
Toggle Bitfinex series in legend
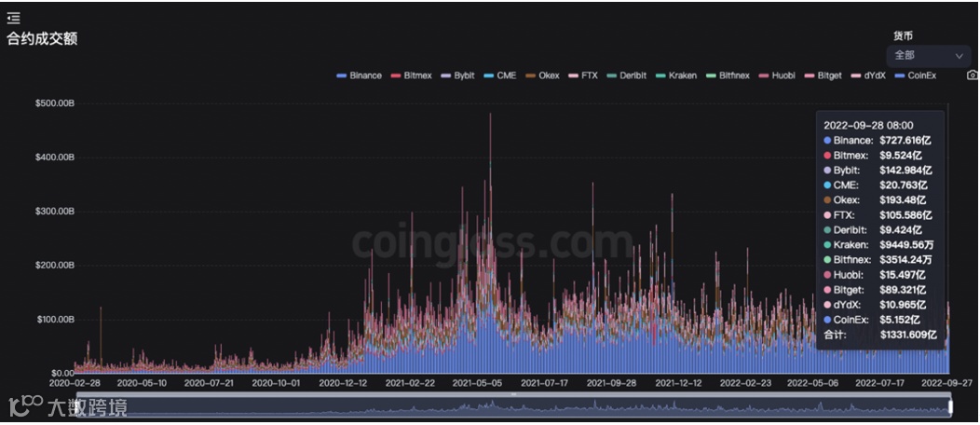(727, 75)
